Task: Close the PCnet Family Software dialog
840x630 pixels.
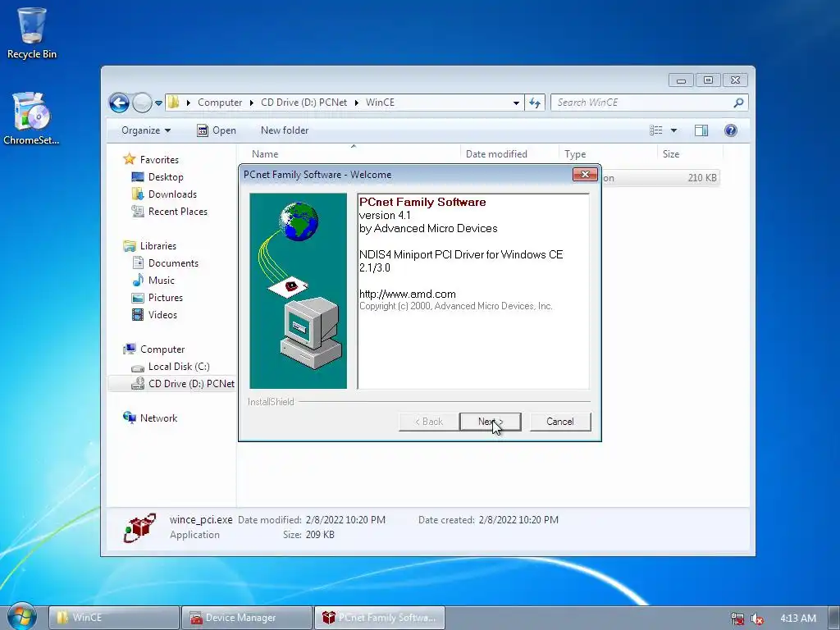Action: coord(585,174)
